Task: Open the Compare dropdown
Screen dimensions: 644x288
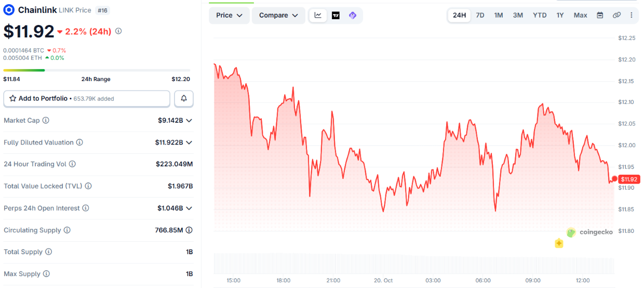Action: tap(278, 15)
